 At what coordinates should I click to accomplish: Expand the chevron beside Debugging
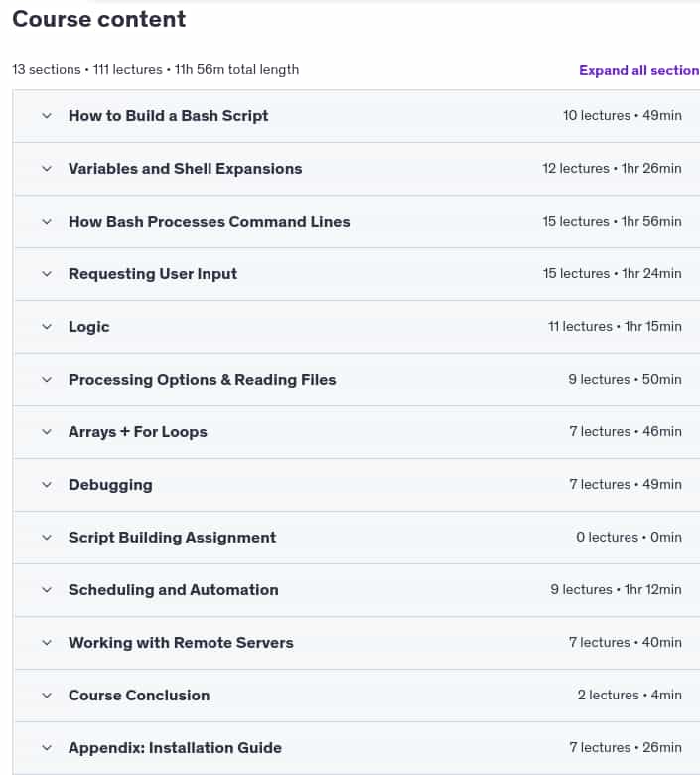[47, 485]
